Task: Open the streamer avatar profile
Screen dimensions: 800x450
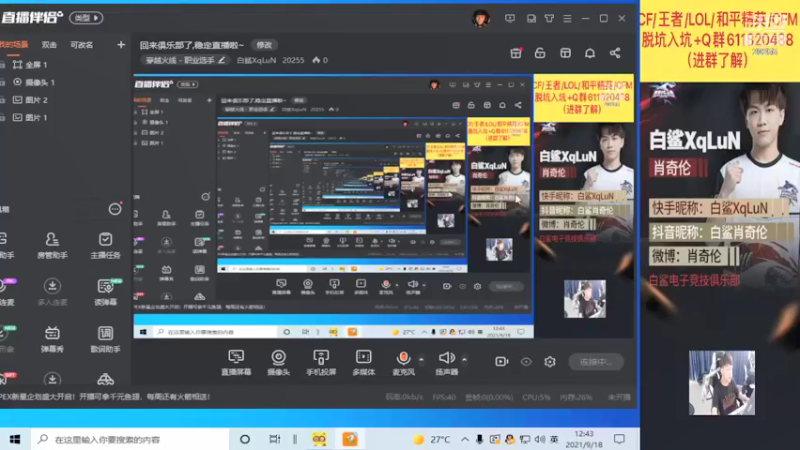Action: [480, 18]
